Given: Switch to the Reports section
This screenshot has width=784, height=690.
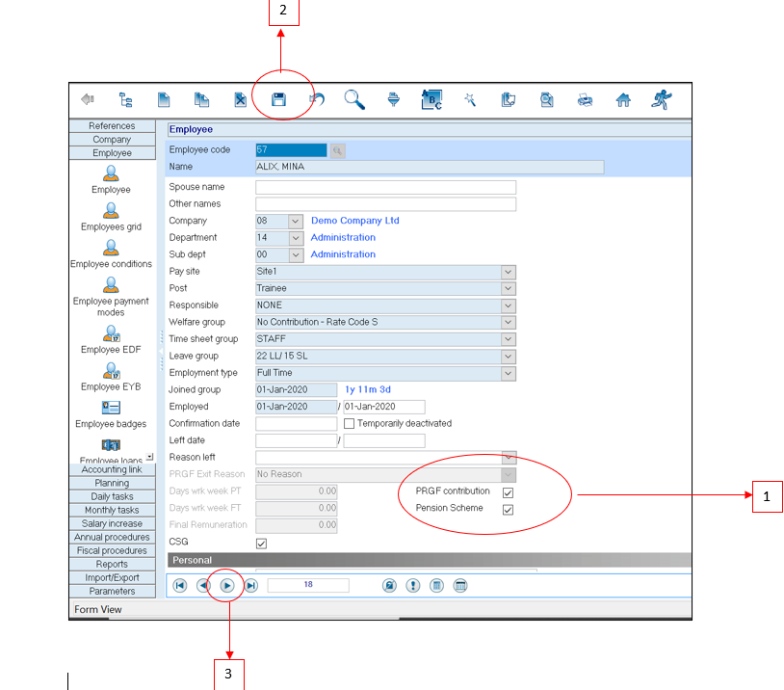Looking at the screenshot, I should (x=112, y=564).
